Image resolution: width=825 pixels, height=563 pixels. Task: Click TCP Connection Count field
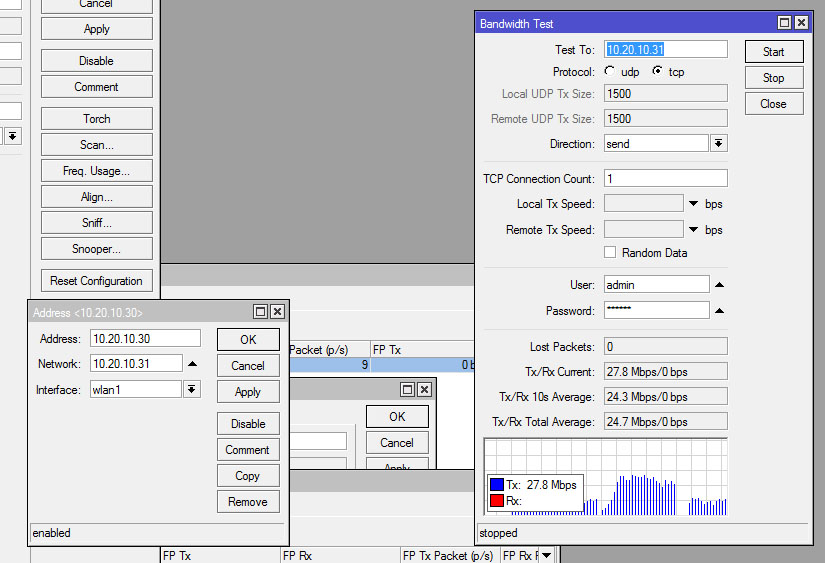(666, 178)
